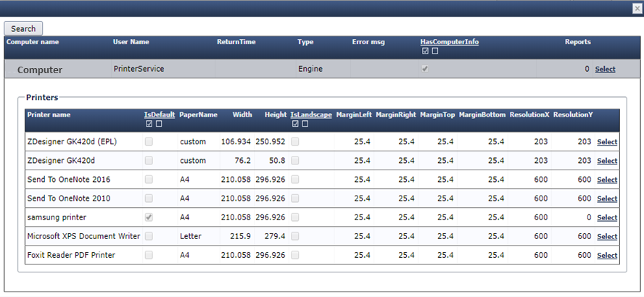
Task: Select the ZDesigner GK420d (EPL) printer
Action: point(607,142)
